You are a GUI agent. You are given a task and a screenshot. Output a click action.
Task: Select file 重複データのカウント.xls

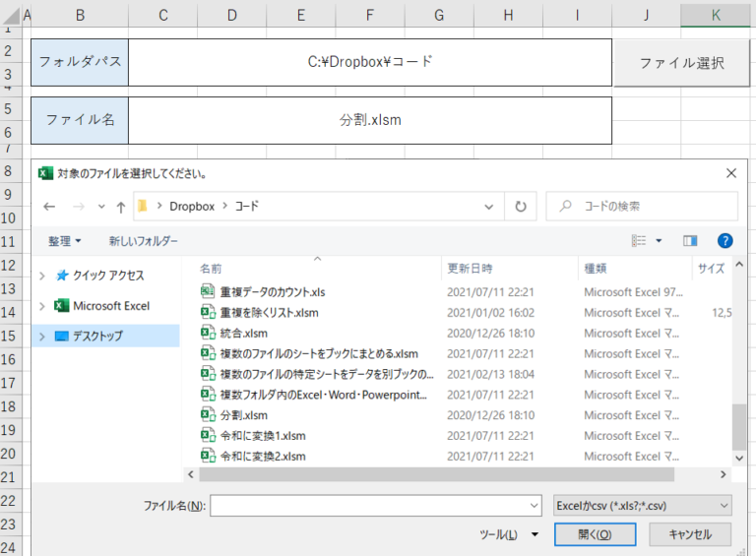pos(273,292)
